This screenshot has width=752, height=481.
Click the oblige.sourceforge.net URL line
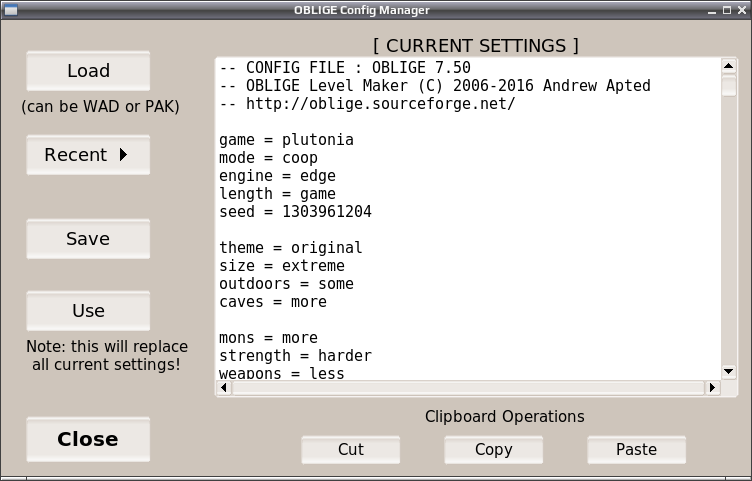pyautogui.click(x=367, y=104)
